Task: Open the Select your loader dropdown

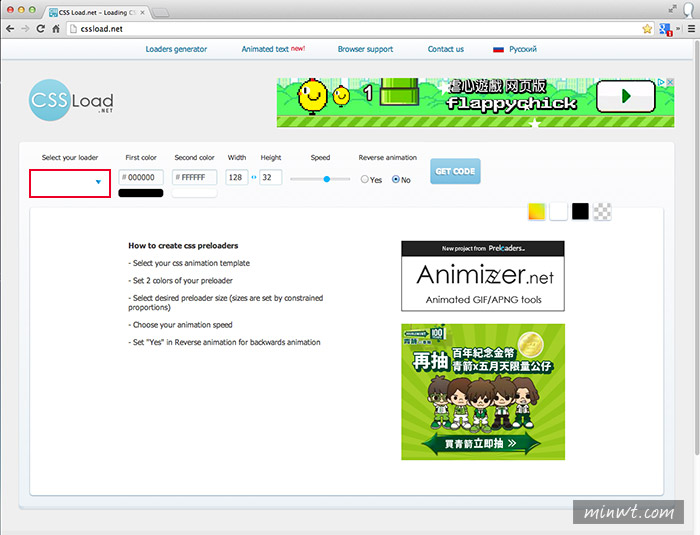Action: click(x=70, y=182)
